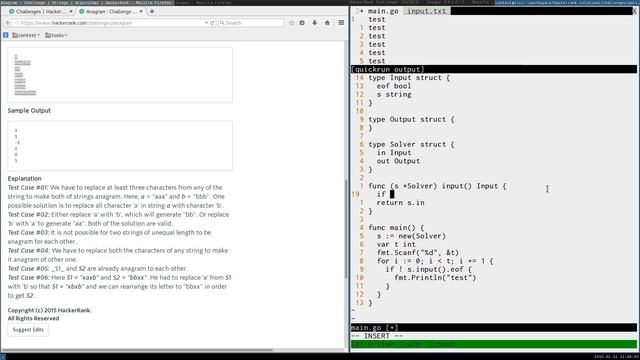Select the Anagram : Challenge tab
Screen dimensions: 640x360
110,11
